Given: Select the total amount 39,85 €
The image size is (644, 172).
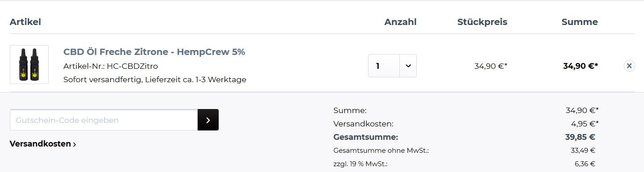Looking at the screenshot, I should coord(580,137).
